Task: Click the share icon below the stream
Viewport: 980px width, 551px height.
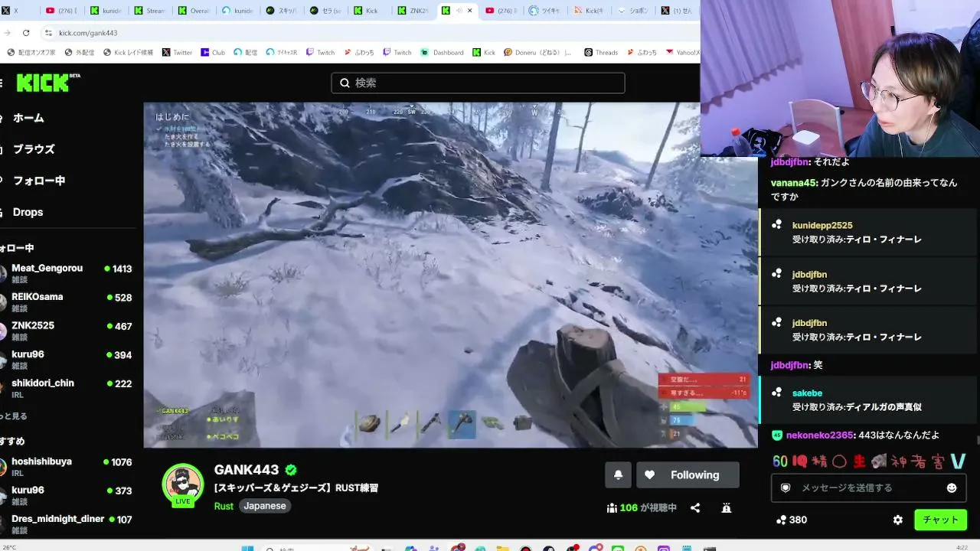Action: click(695, 507)
